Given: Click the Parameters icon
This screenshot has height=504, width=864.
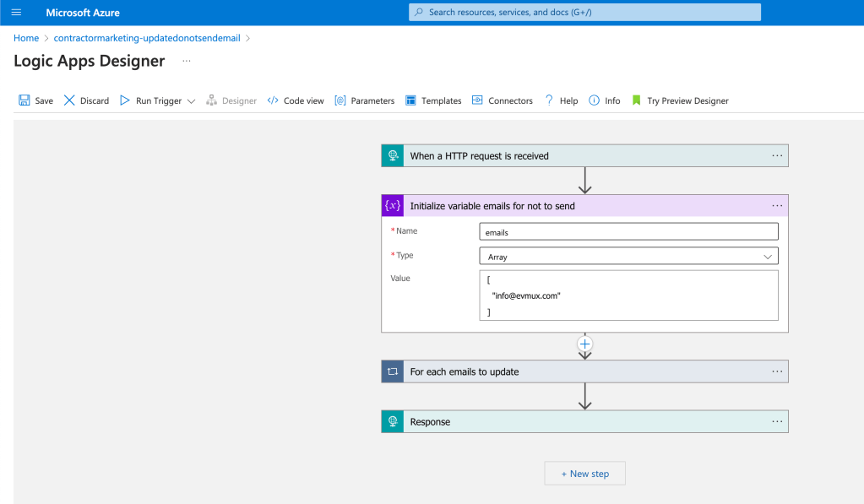Looking at the screenshot, I should [x=340, y=100].
